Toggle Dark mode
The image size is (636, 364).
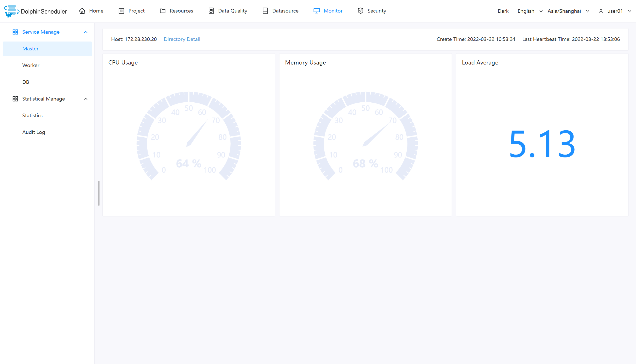(503, 11)
